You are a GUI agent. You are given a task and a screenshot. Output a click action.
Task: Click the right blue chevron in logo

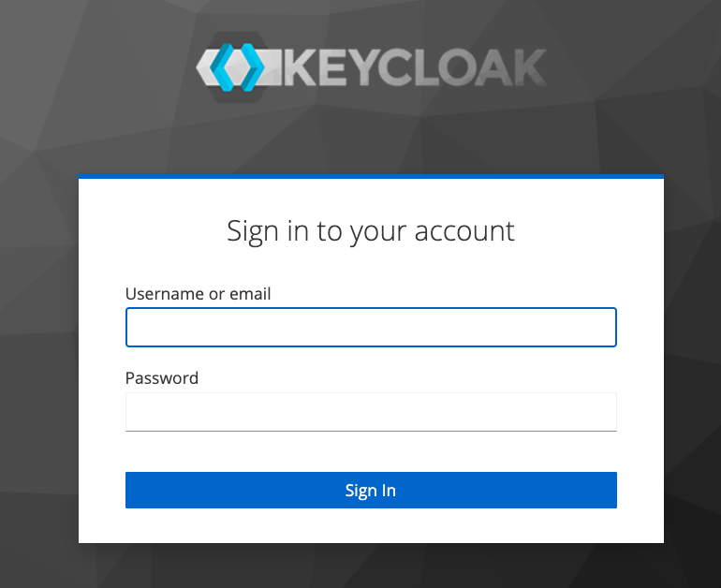pyautogui.click(x=252, y=67)
